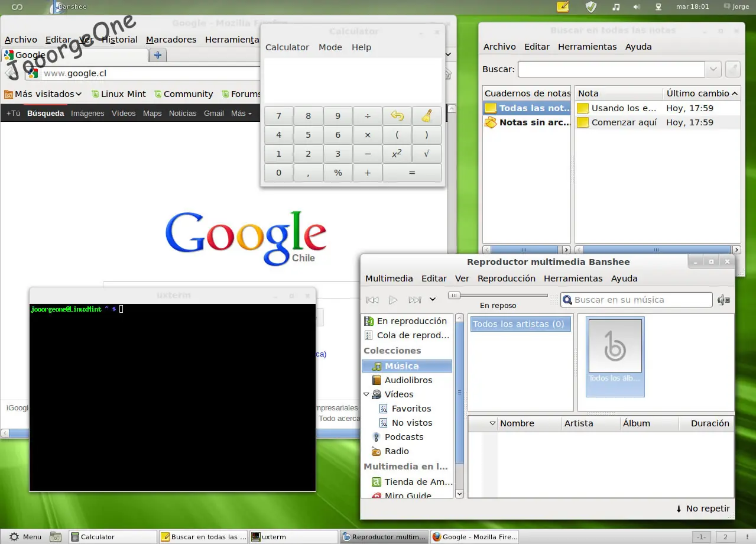Image resolution: width=756 pixels, height=544 pixels.
Task: Click the Play button in Banshee
Action: [x=393, y=300]
